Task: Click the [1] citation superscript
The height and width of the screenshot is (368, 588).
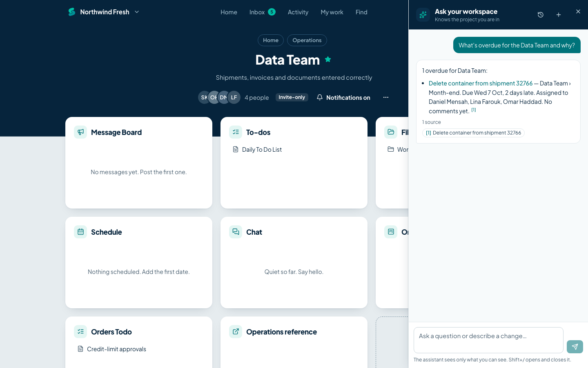Action: point(474,110)
